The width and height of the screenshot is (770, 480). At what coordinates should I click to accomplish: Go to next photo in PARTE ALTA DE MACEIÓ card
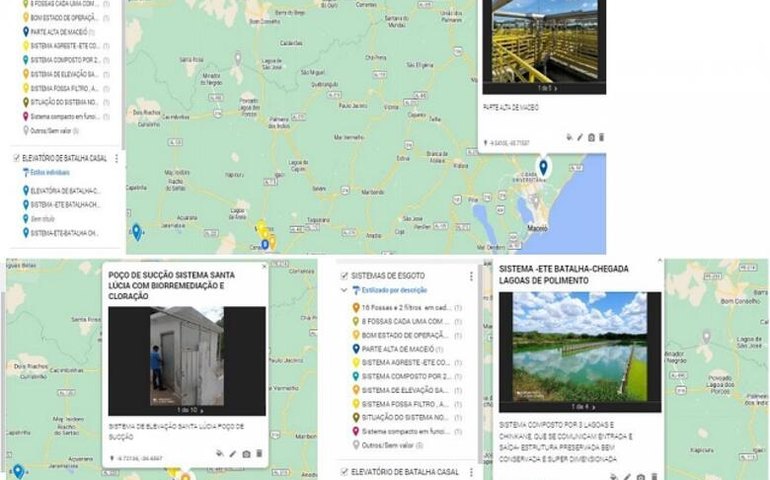click(555, 89)
